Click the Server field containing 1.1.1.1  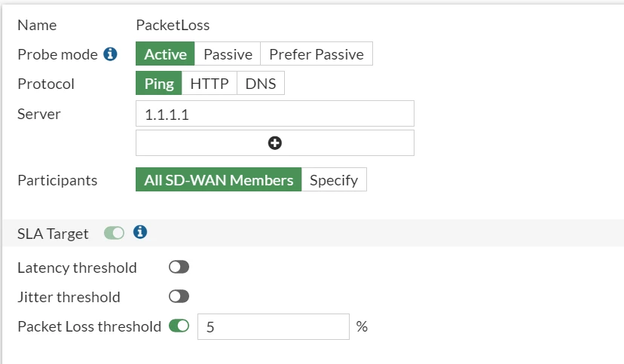274,114
